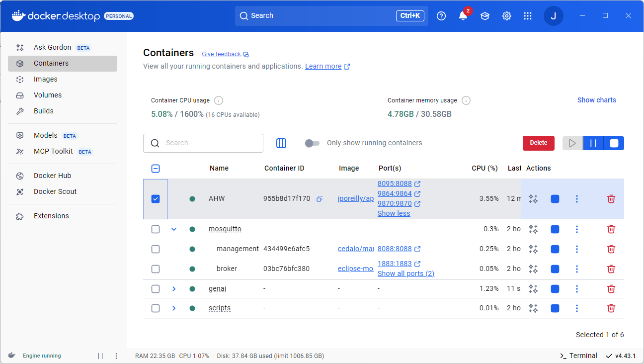Check the genai checkbox
This screenshot has height=364, width=644.
click(x=156, y=289)
